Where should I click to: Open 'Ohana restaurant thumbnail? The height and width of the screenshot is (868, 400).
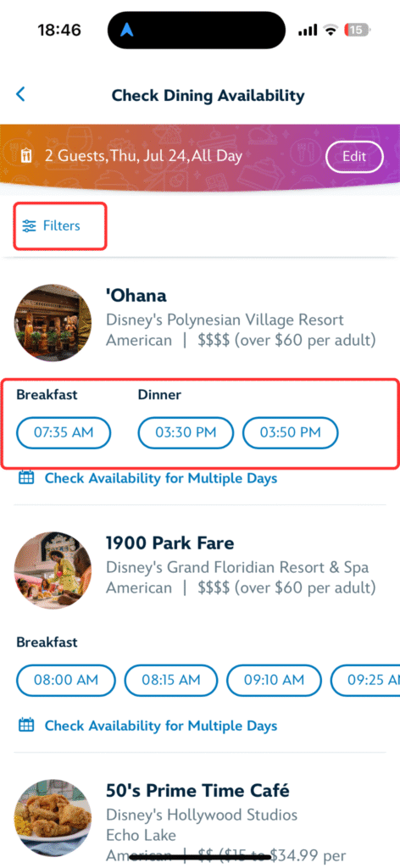point(53,323)
